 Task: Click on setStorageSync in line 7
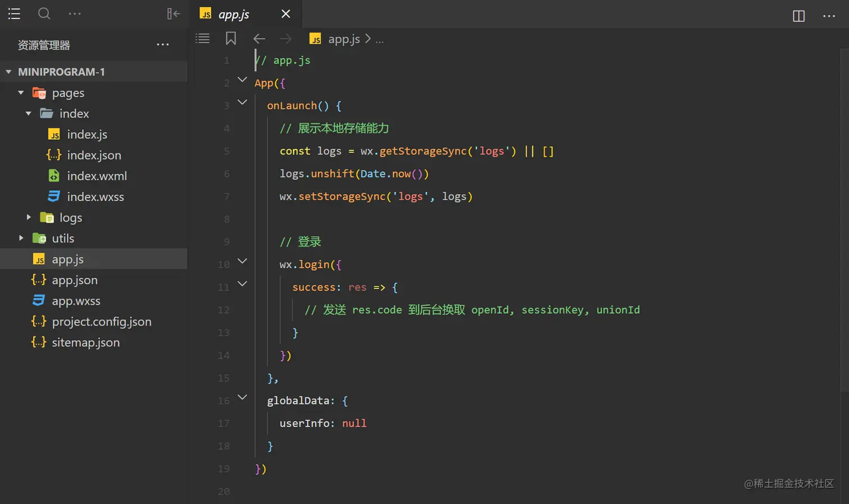[342, 196]
